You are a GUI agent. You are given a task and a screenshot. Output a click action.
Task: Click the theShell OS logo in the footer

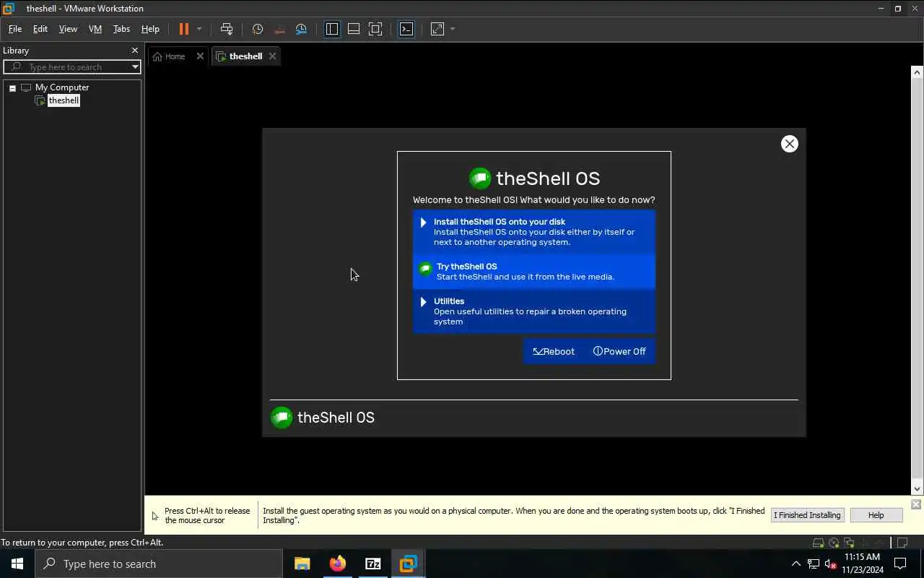(282, 417)
